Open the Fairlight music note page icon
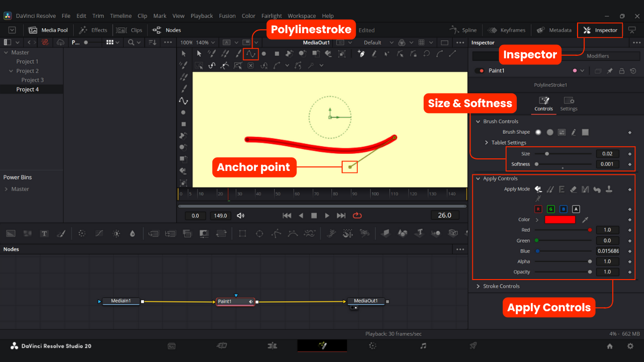Image resolution: width=644 pixels, height=362 pixels. pyautogui.click(x=423, y=346)
